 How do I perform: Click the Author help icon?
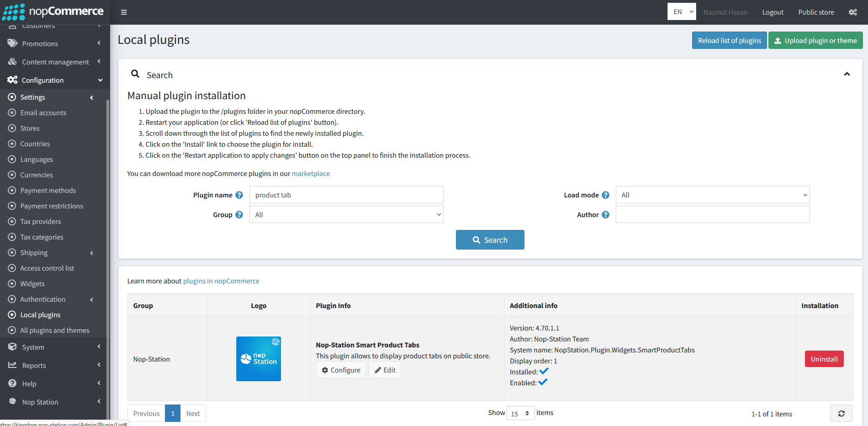coord(605,215)
